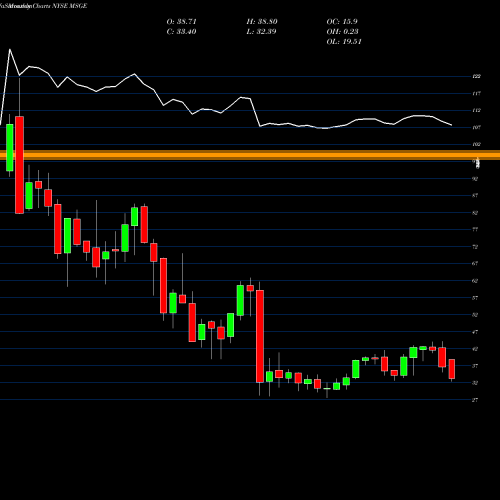
Task: Click the OH: 0.23 reading
Action: [x=343, y=32]
